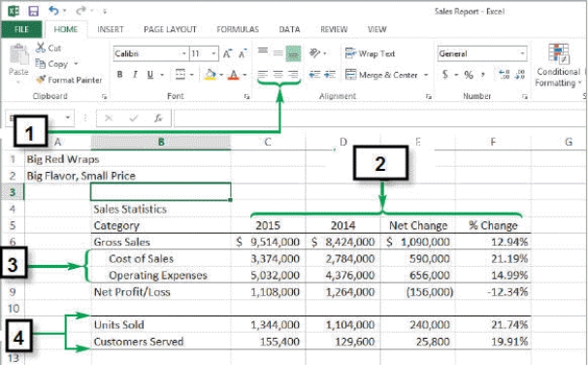Toggle Bold formatting

coord(119,75)
